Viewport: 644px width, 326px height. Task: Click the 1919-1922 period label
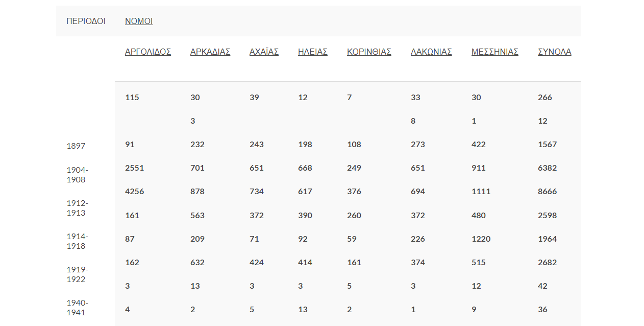click(x=77, y=274)
